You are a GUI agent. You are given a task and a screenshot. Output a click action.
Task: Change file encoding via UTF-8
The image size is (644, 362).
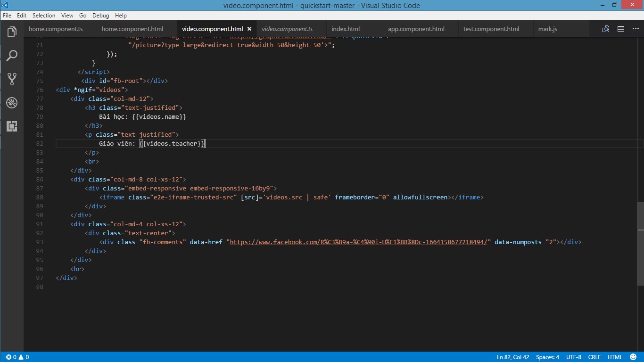point(574,357)
